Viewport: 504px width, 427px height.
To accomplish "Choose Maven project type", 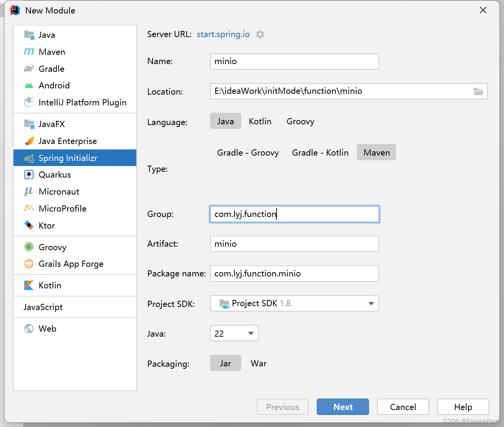I will coord(377,152).
